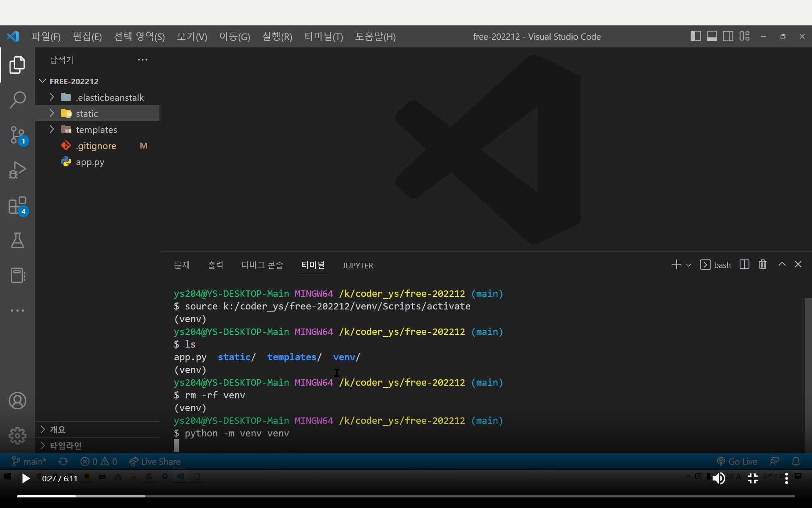Open the Search view in activity bar
The image size is (812, 508).
coord(17,100)
